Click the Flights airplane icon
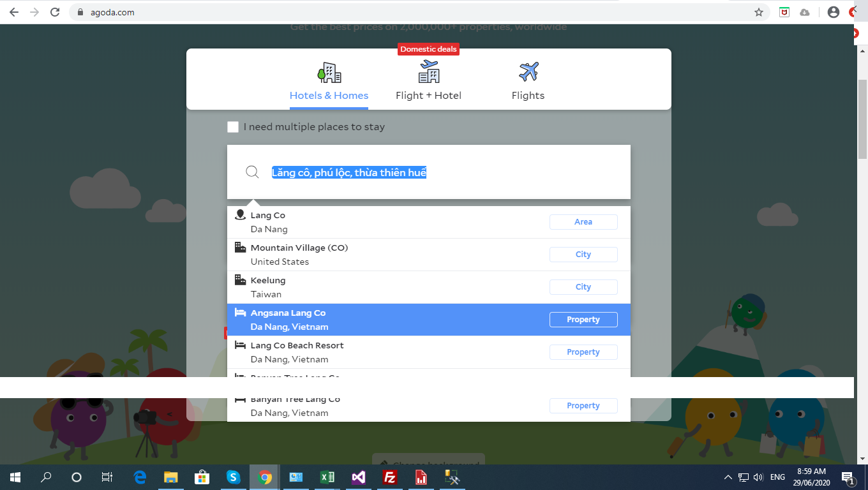The image size is (868, 490). [x=528, y=71]
